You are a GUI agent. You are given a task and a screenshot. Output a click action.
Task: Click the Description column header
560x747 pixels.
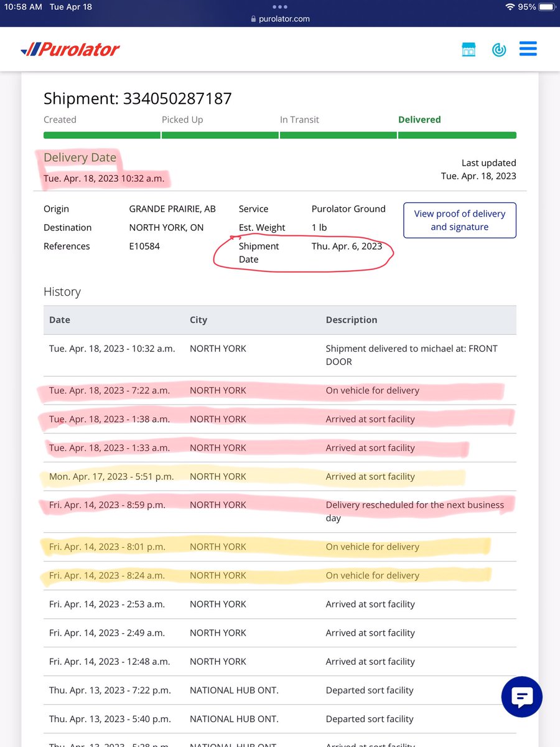coord(352,320)
